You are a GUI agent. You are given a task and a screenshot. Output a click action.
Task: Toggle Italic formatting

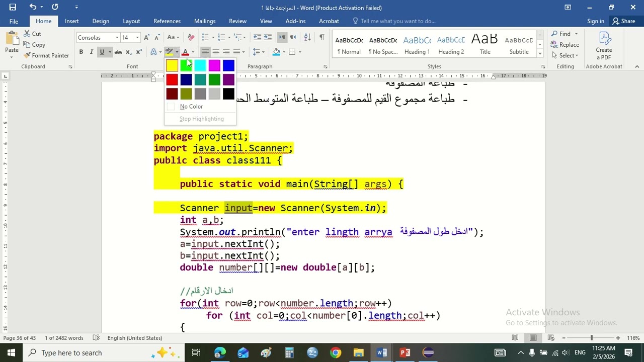(x=91, y=52)
